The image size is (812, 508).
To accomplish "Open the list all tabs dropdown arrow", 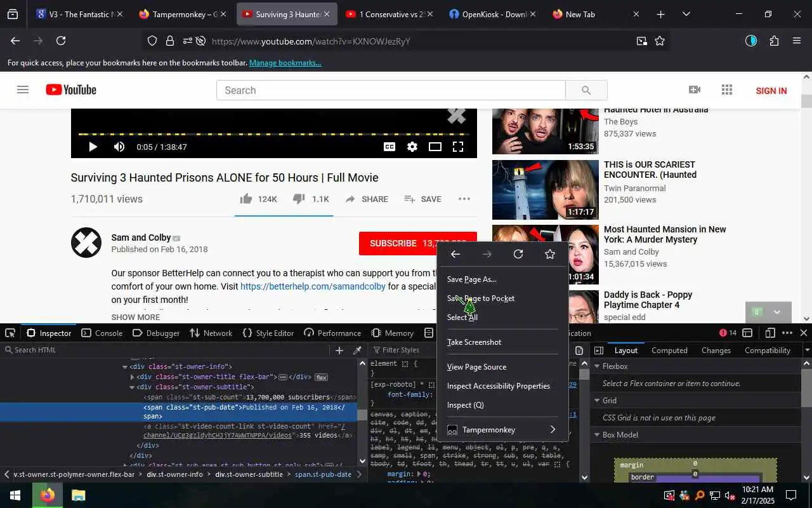I will pos(686,14).
